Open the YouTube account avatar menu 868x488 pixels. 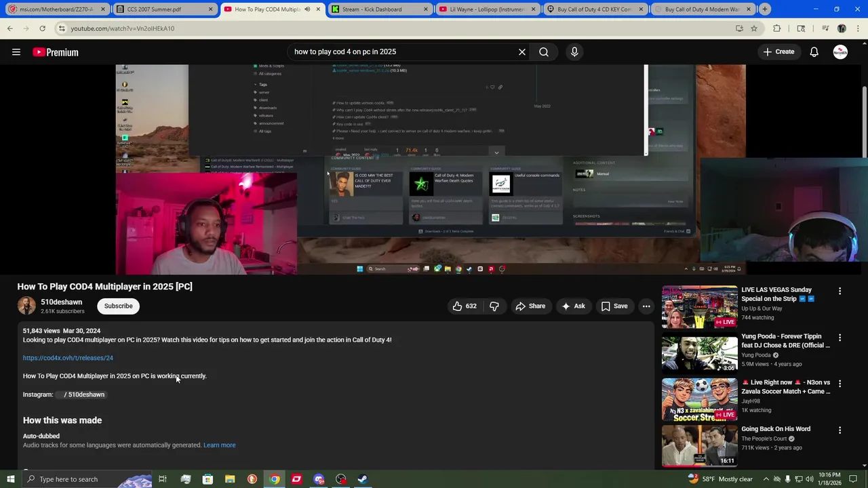coord(840,52)
